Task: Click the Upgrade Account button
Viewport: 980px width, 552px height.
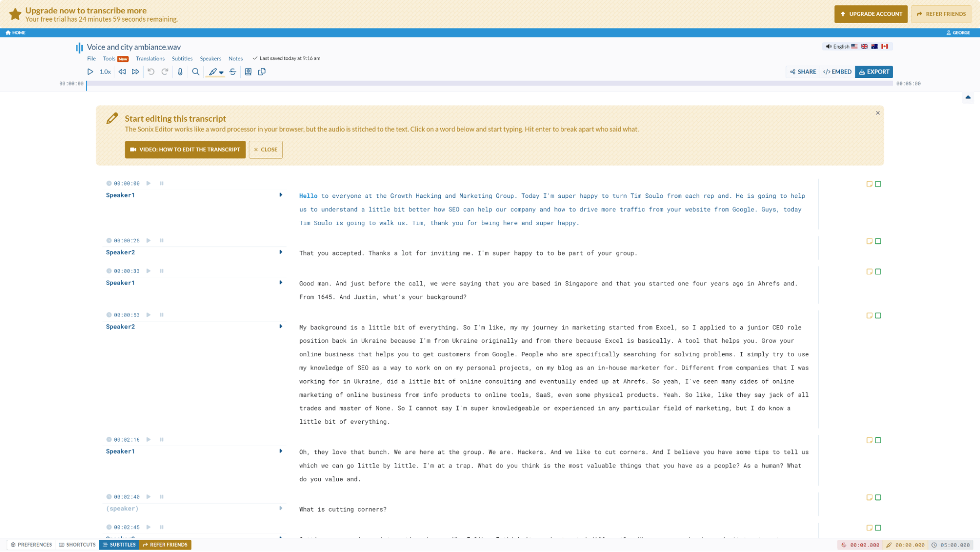Action: click(x=871, y=14)
